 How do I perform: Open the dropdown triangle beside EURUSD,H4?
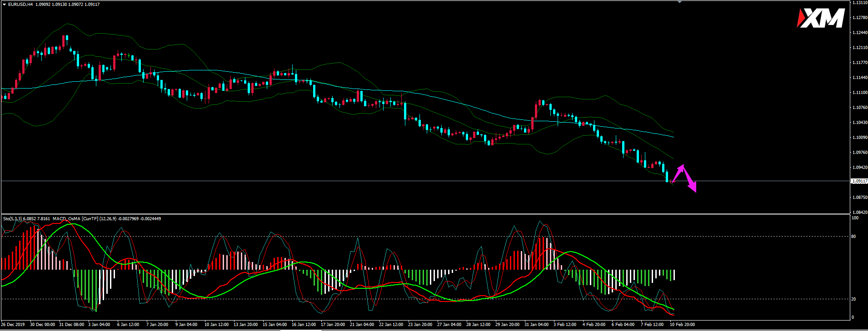click(x=4, y=5)
